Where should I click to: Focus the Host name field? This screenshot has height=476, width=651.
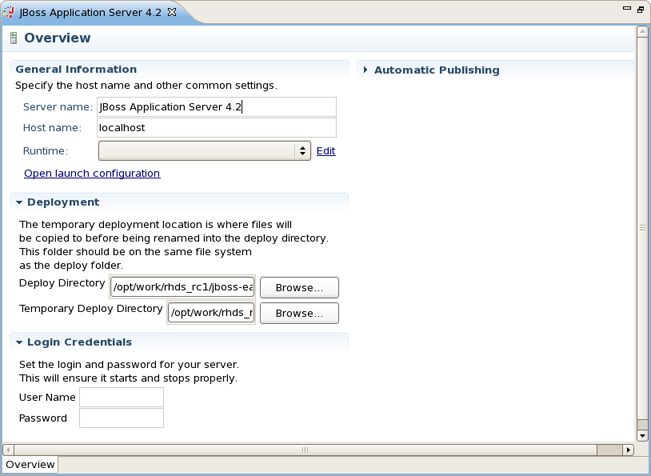pyautogui.click(x=216, y=128)
